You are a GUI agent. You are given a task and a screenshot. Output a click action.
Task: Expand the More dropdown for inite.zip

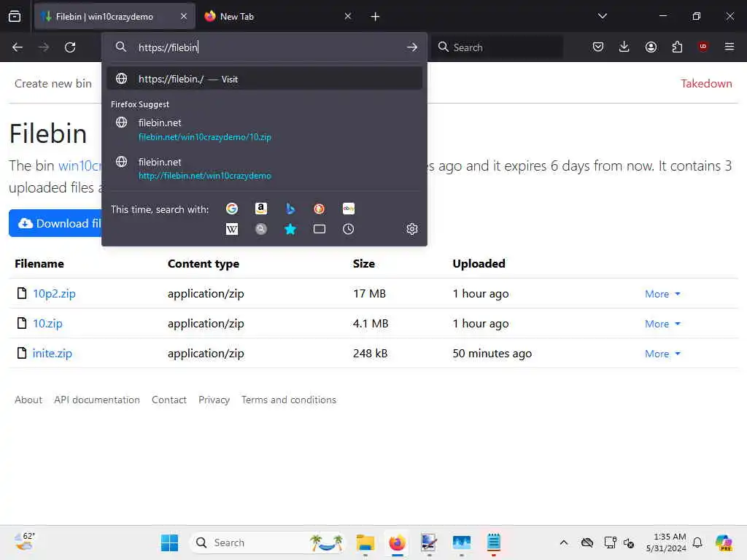(x=662, y=354)
